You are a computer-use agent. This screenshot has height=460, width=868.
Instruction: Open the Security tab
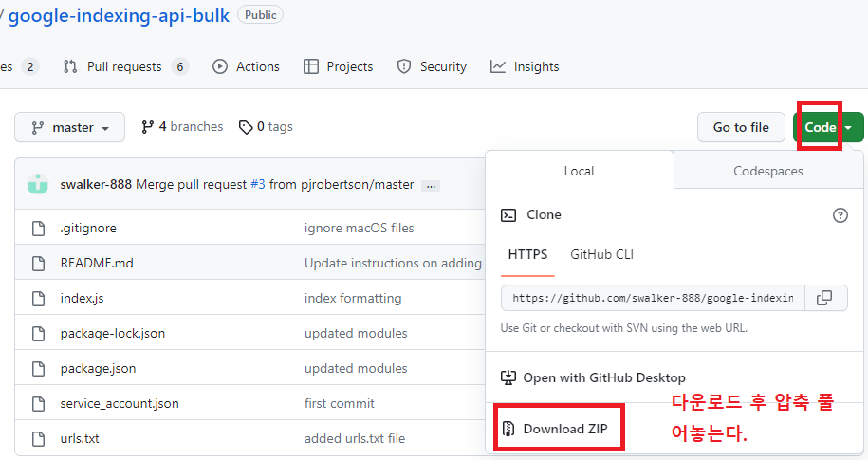coord(432,67)
